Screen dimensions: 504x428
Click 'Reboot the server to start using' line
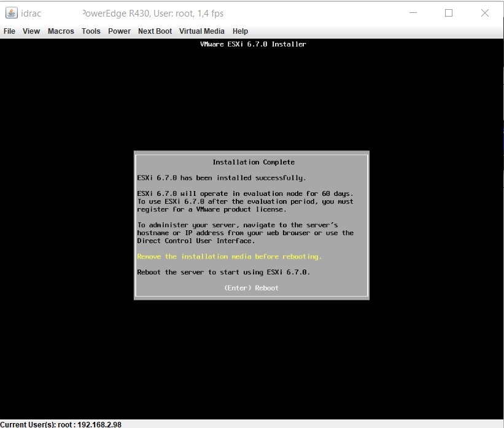click(x=223, y=273)
